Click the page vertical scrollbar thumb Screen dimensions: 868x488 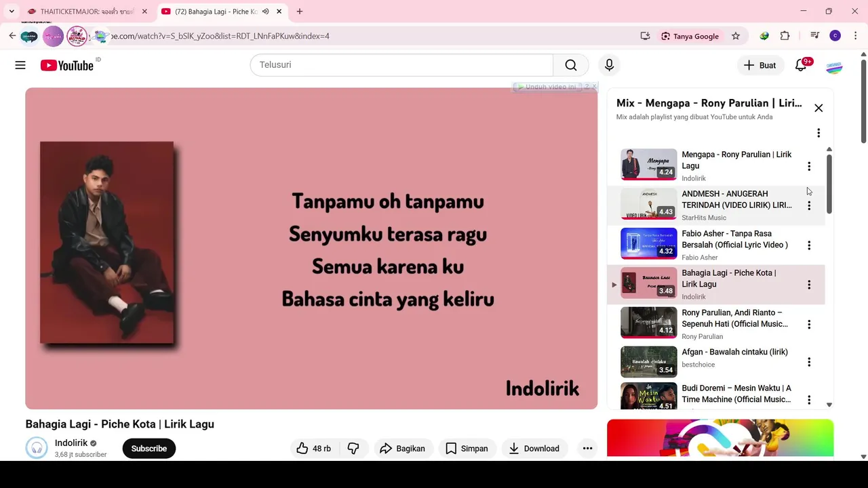[863, 102]
